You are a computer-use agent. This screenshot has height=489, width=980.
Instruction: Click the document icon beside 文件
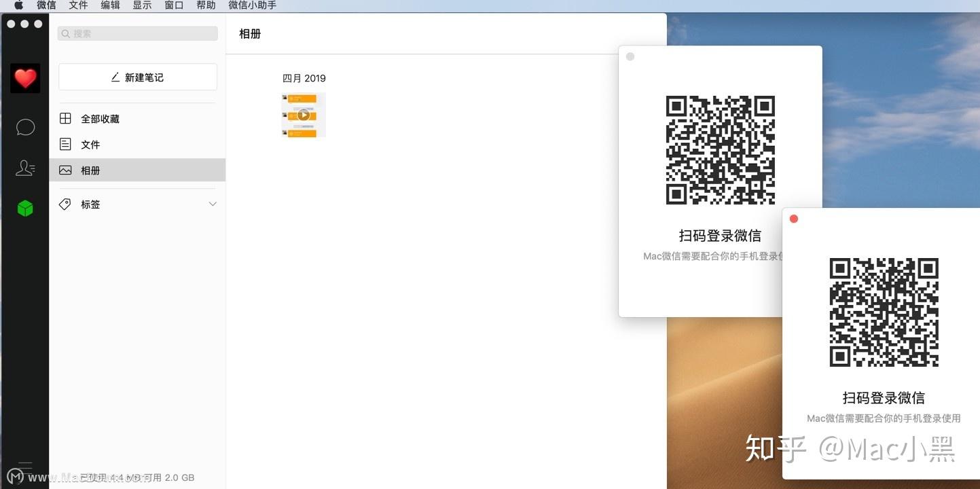(65, 144)
